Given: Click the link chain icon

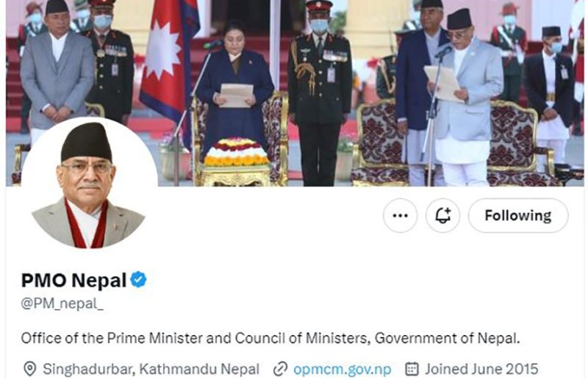Looking at the screenshot, I should (x=280, y=369).
